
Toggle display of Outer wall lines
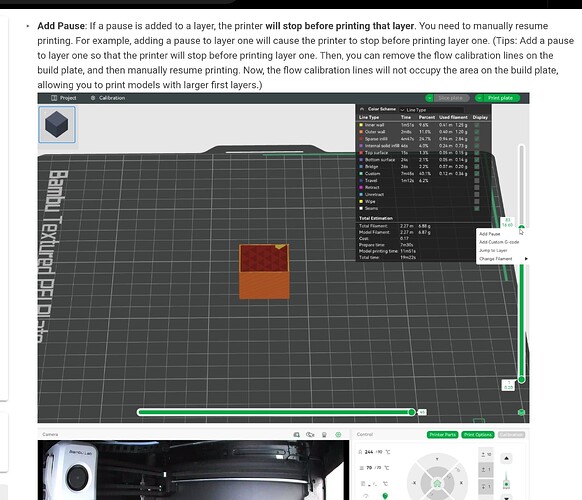pos(477,132)
